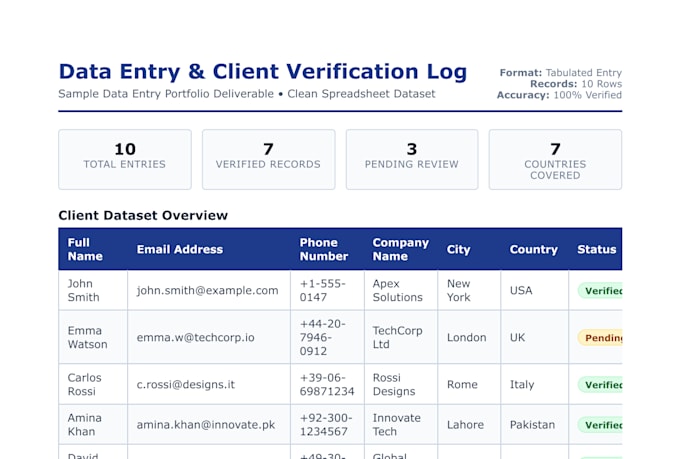Select the amina.khan@innovate.pk email cell

[x=209, y=425]
